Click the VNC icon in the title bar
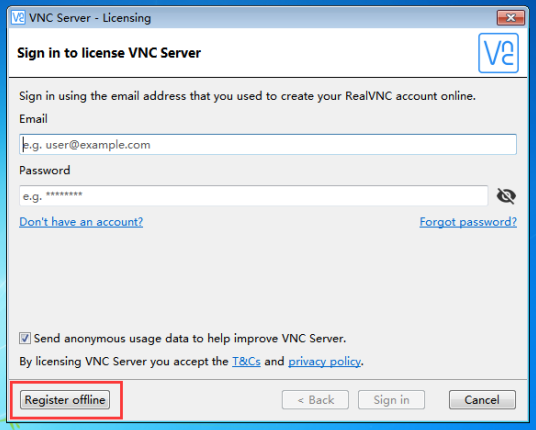536x430 pixels. pos(18,17)
